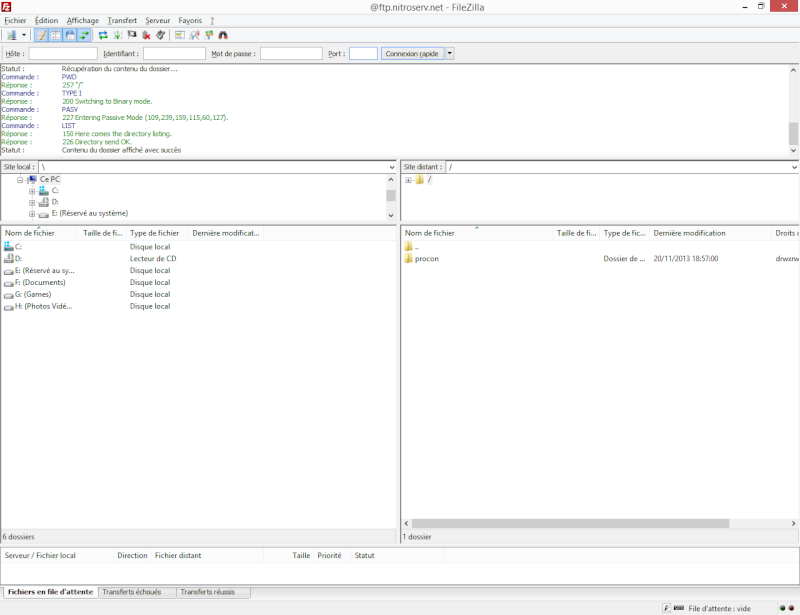Click the red activity LED in status bar
This screenshot has height=615, width=800.
click(791, 608)
